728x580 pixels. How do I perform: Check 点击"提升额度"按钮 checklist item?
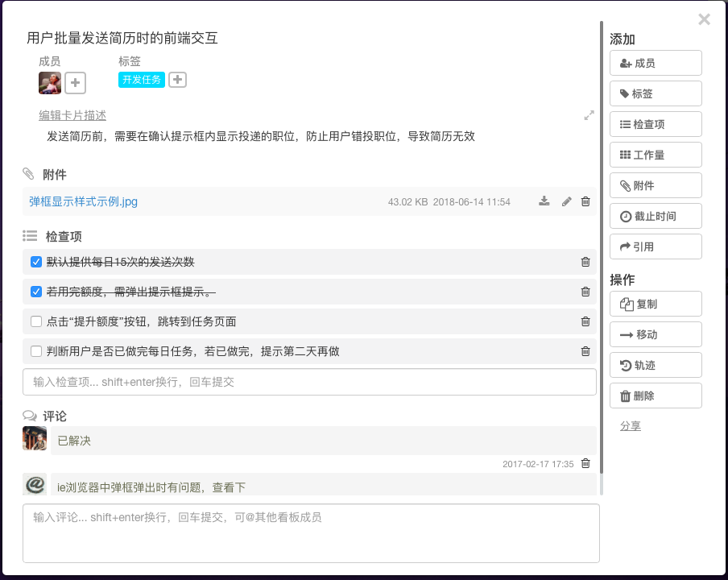click(x=36, y=321)
